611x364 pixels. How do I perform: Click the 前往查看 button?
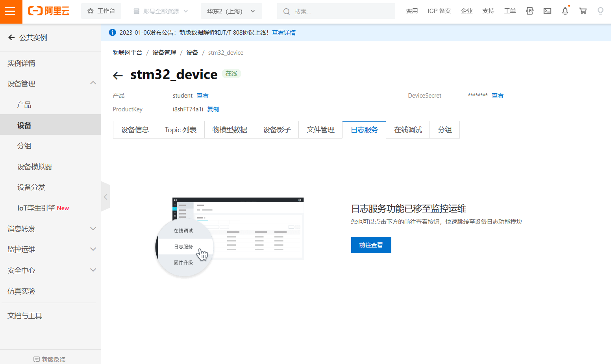[x=371, y=245]
